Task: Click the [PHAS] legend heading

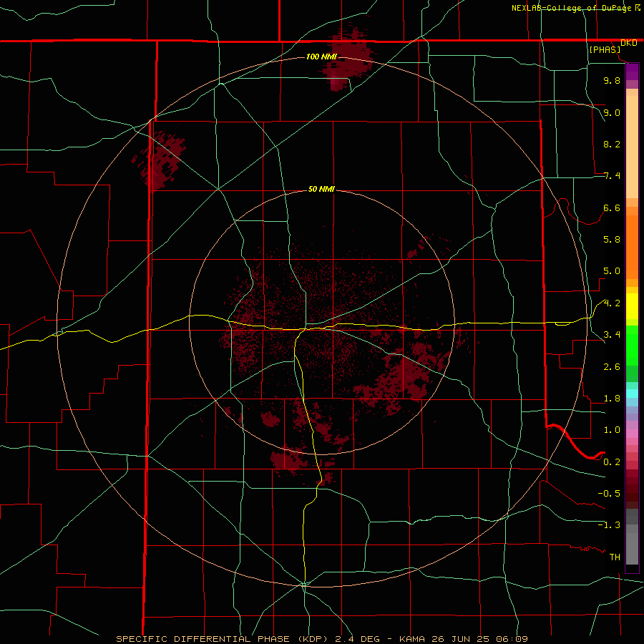Action: (605, 49)
